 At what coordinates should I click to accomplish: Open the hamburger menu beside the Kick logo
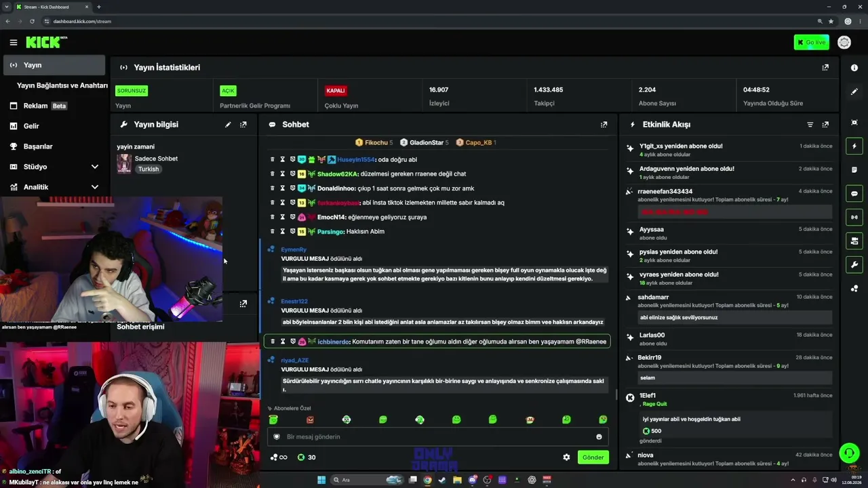14,43
